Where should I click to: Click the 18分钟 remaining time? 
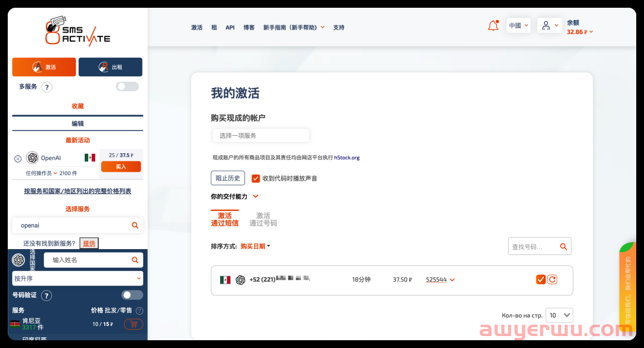point(361,280)
